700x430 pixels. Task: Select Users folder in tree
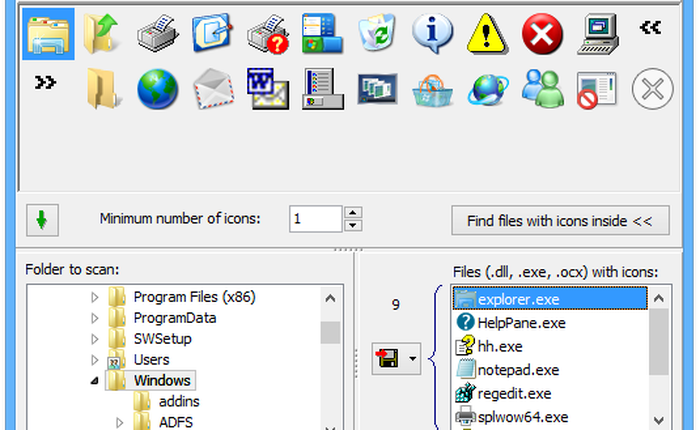(151, 359)
